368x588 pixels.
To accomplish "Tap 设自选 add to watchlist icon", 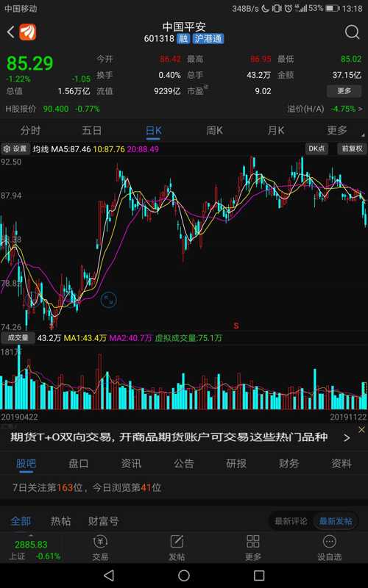I will click(329, 548).
